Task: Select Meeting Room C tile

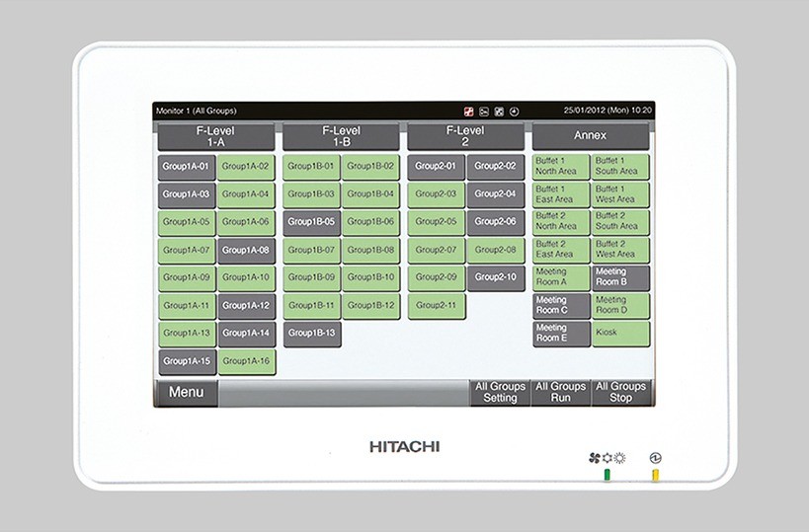Action: [x=562, y=306]
